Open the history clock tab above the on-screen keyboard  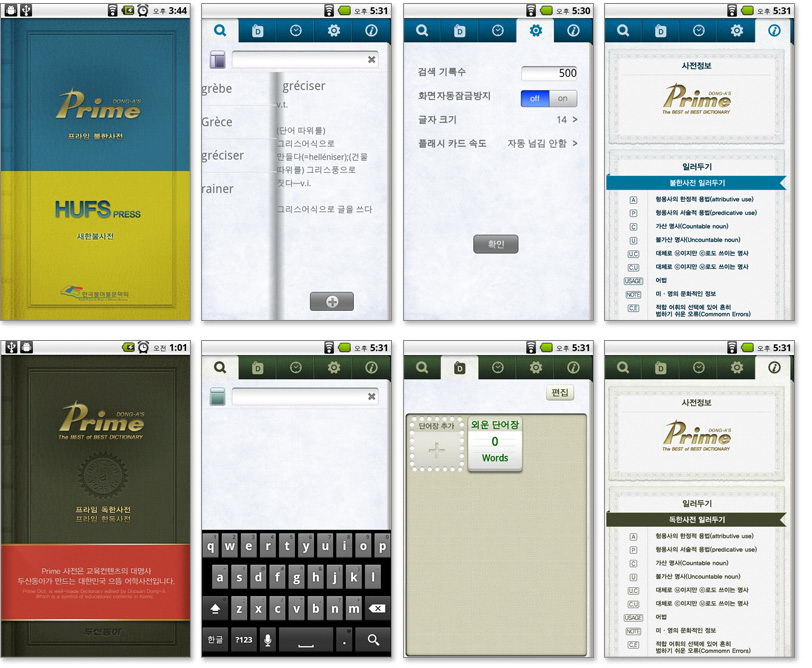296,368
